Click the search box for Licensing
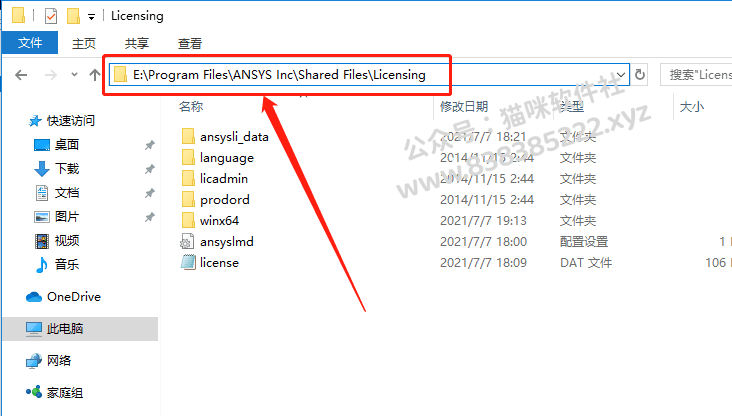The width and height of the screenshot is (732, 416). (696, 75)
